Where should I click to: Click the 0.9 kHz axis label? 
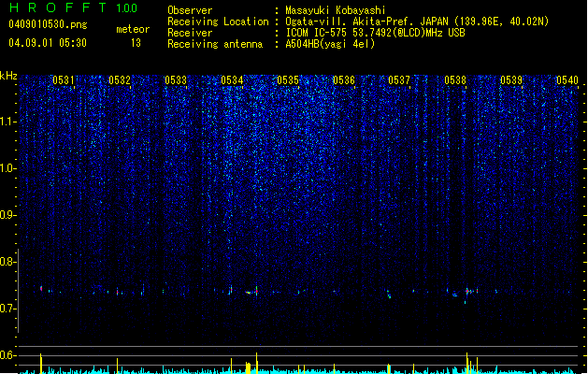point(8,215)
